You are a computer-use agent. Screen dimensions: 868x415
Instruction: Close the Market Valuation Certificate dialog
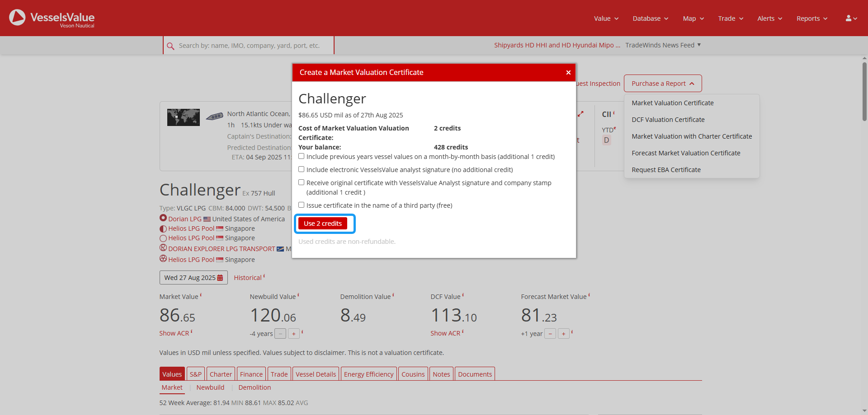(x=568, y=73)
